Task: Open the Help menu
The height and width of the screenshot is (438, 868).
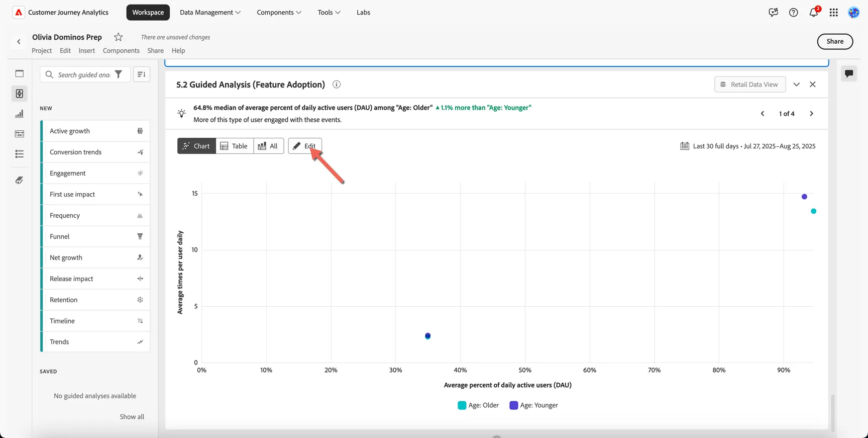Action: tap(178, 50)
